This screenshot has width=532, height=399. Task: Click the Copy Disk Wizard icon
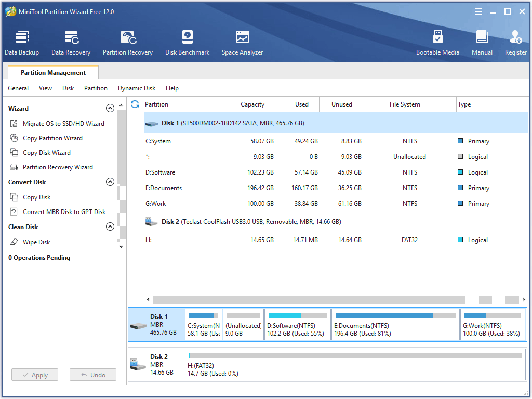tap(14, 153)
